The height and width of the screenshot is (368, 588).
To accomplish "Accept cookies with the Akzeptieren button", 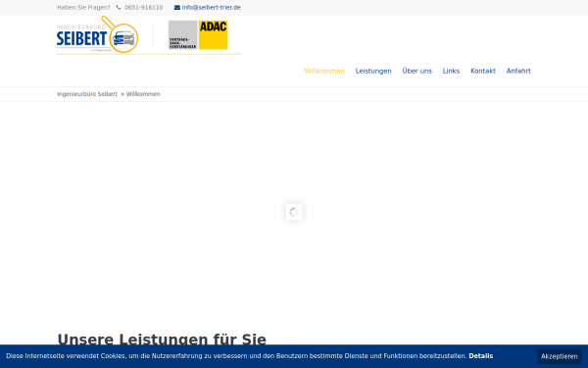I will tap(560, 356).
